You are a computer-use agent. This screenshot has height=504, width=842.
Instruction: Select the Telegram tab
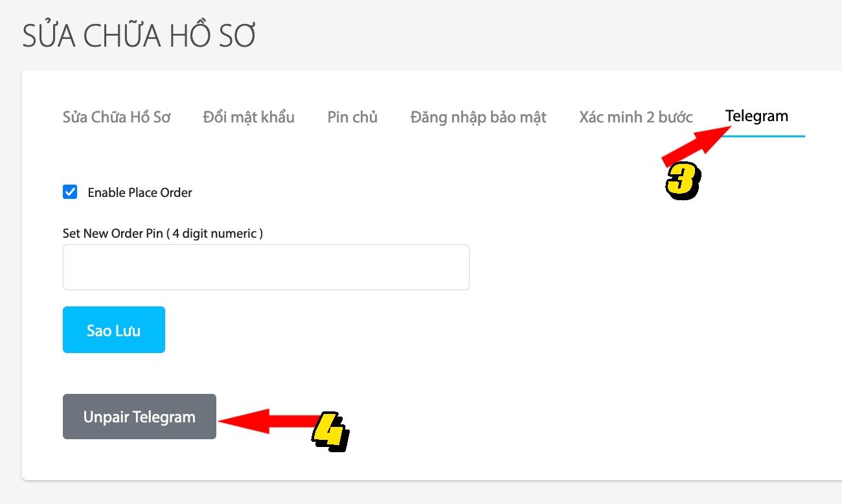757,116
